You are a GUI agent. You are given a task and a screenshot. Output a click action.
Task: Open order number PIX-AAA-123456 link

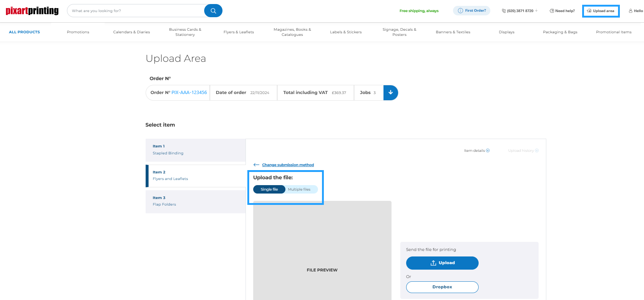click(x=189, y=93)
